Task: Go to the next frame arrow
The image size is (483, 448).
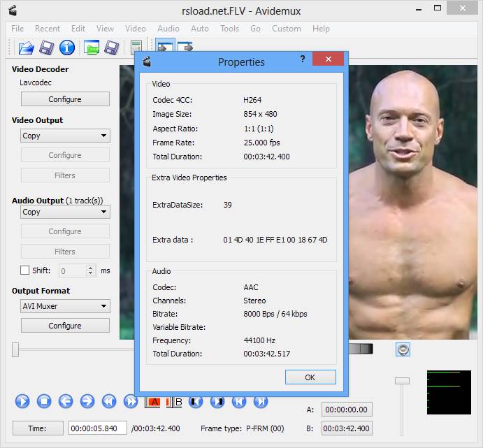Action: click(87, 401)
